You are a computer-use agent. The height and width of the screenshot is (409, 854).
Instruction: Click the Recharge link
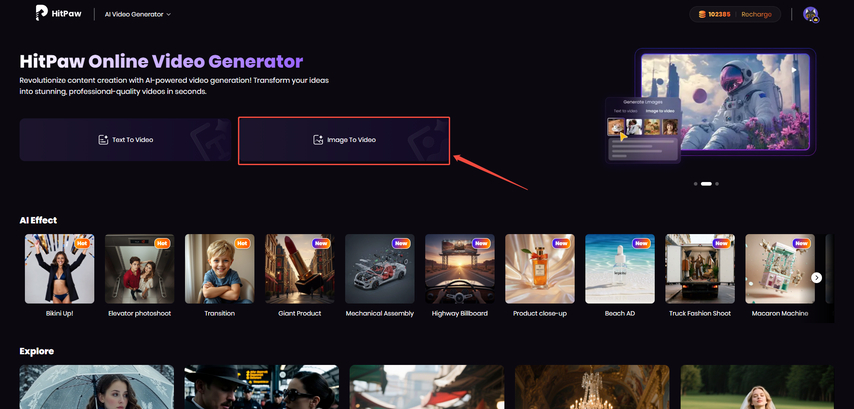755,15
